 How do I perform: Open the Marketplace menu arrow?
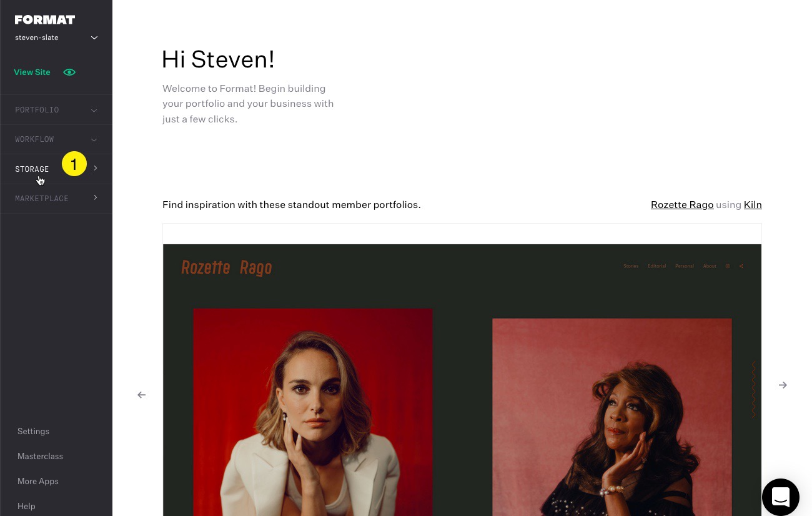pyautogui.click(x=96, y=198)
